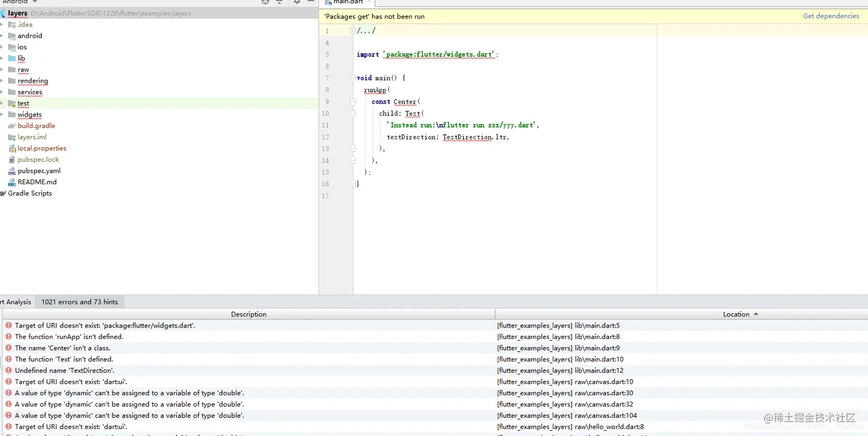Screen dimensions: 868x436
Task: Expand the folded comment on line 1
Action: (x=352, y=31)
